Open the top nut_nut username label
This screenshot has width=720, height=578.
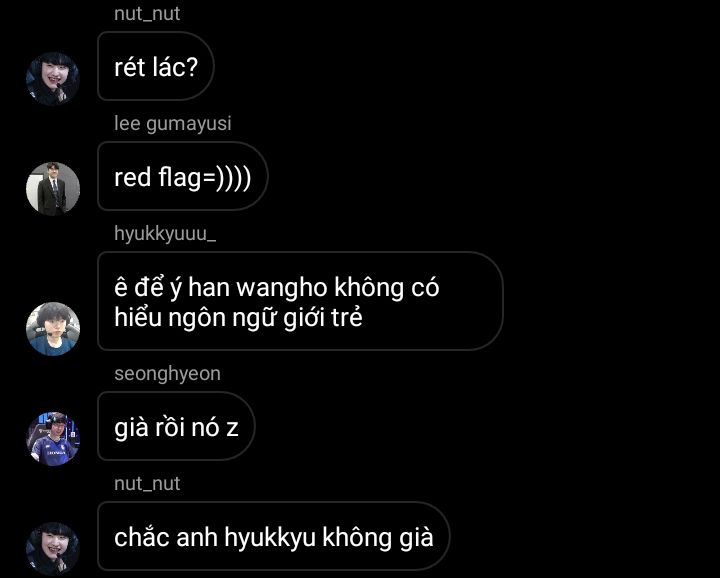147,14
